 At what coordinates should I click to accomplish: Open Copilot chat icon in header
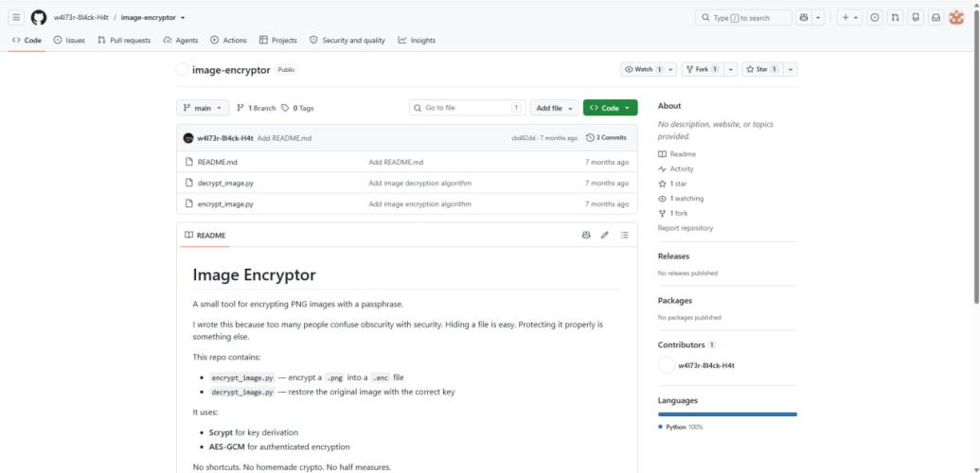pos(804,17)
